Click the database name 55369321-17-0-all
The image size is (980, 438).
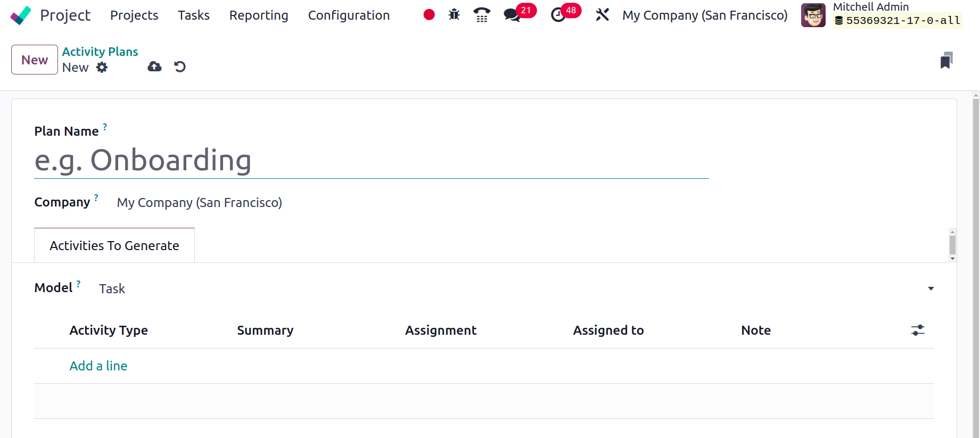point(903,21)
